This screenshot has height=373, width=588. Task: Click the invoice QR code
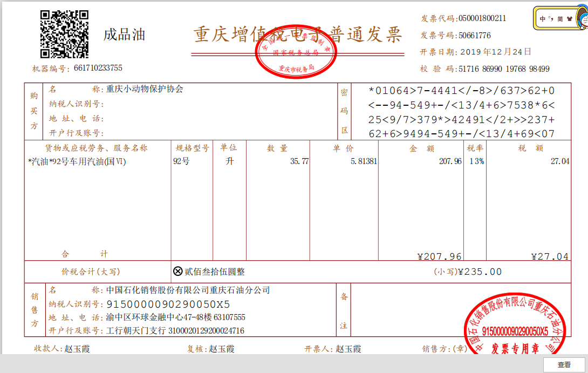point(64,34)
